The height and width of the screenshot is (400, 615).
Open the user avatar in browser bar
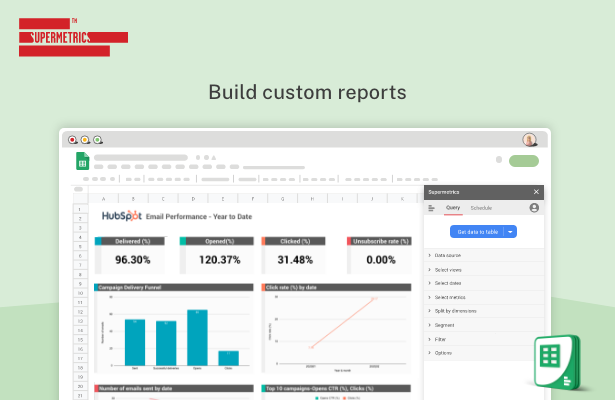point(529,140)
